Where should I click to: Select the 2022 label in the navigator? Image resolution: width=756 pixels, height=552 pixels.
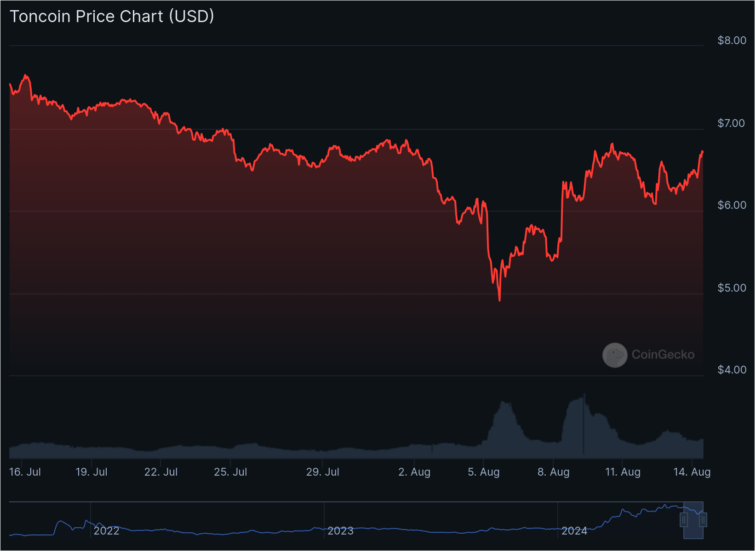point(107,531)
